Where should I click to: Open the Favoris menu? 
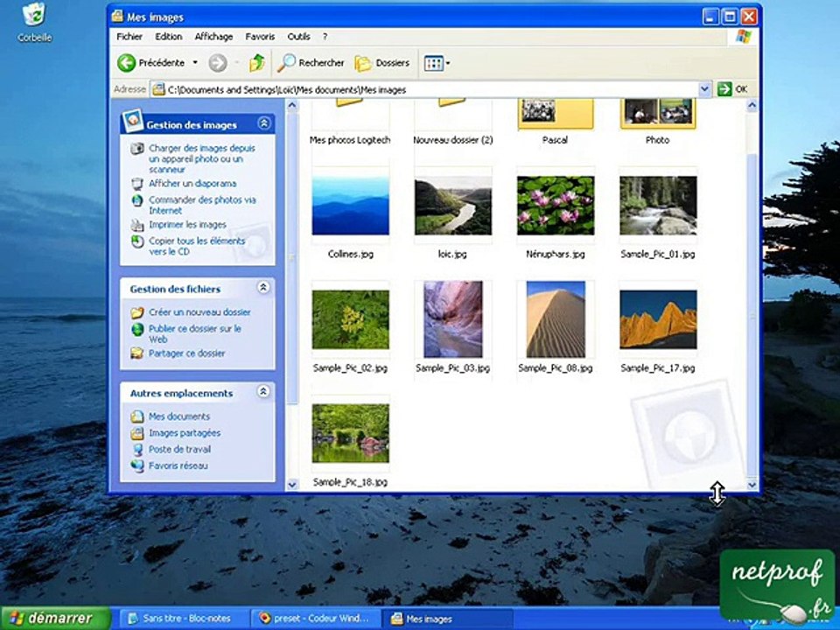tap(260, 37)
